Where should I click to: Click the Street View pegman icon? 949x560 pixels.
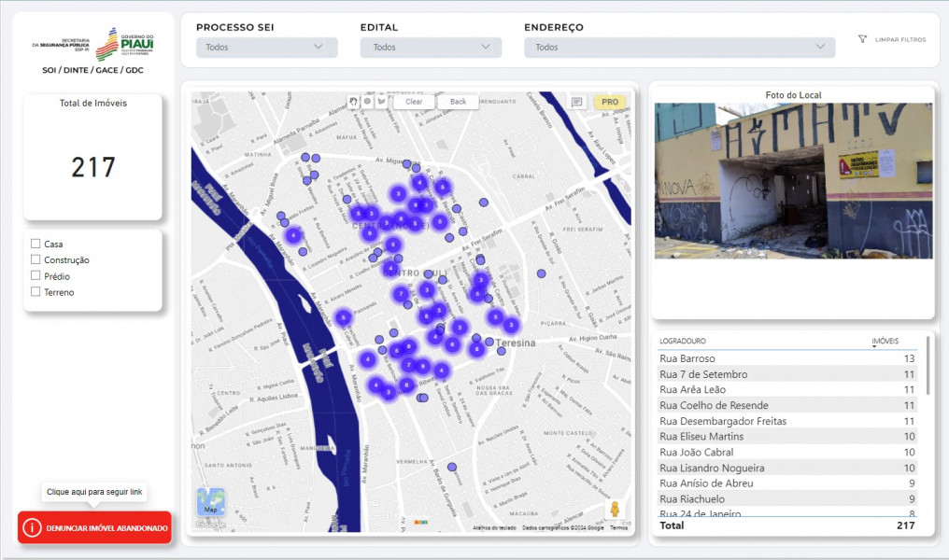614,510
